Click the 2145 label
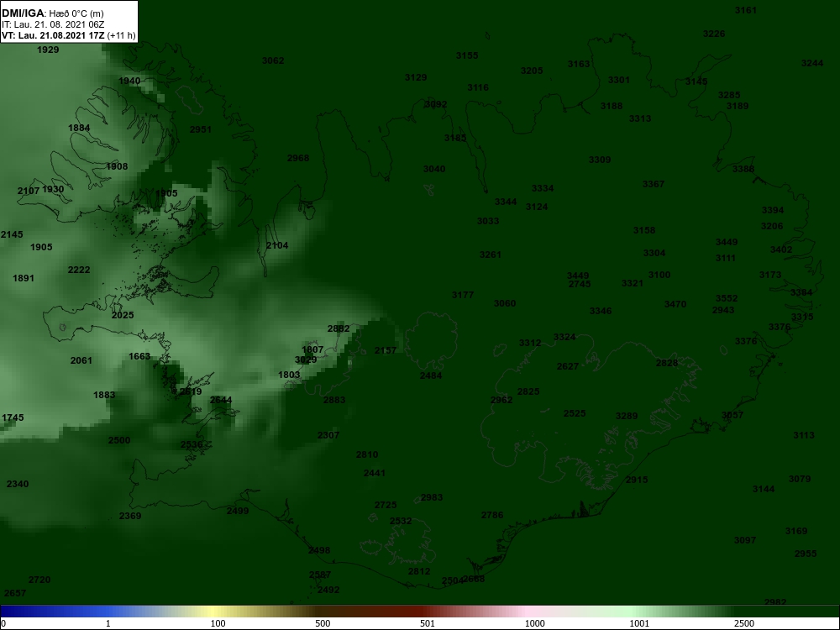840x630 pixels. 12,234
